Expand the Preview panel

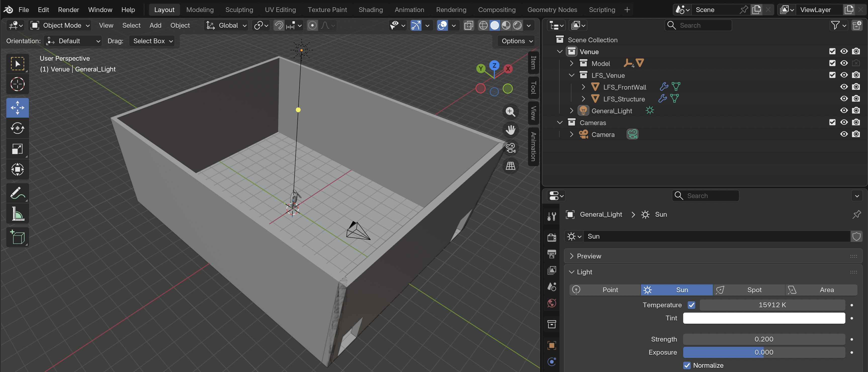589,256
